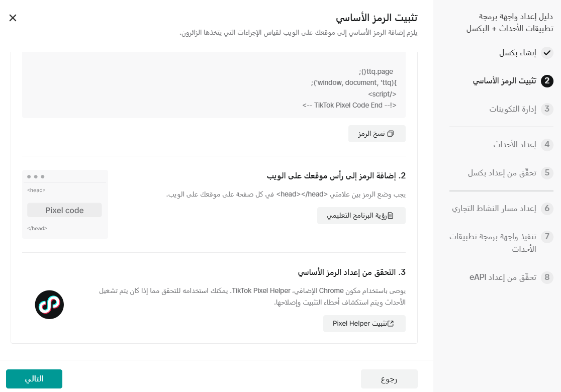Click the Pixel code preview thumbnail
Screen dimensions: 561x392
(64, 210)
